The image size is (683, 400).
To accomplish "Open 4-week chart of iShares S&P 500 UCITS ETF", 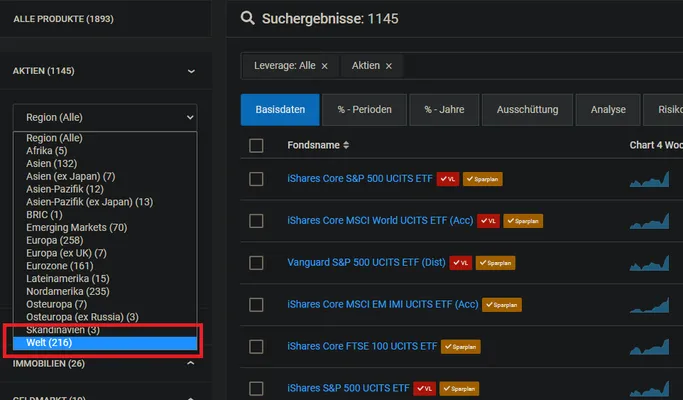I will coord(649,388).
